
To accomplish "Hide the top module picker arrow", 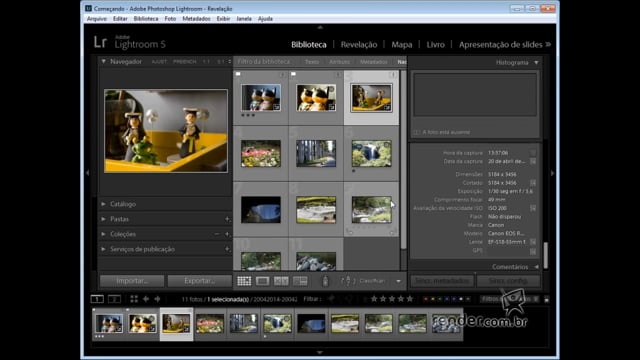I will click(x=320, y=27).
